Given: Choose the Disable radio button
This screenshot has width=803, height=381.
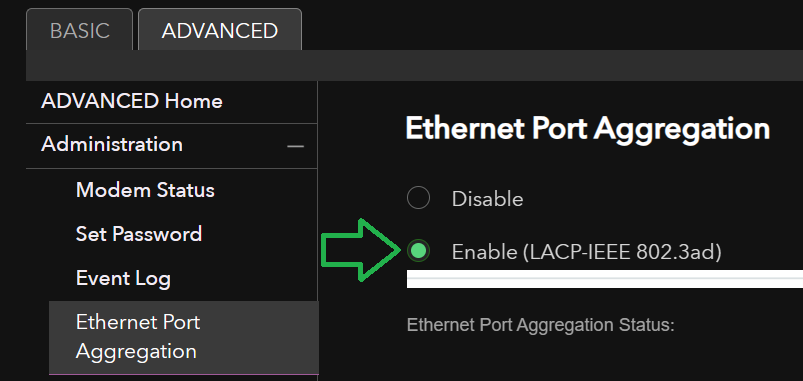Looking at the screenshot, I should 418,198.
